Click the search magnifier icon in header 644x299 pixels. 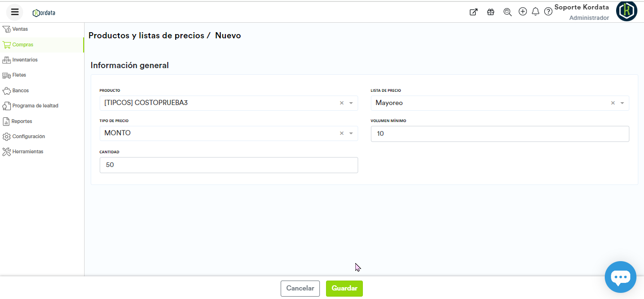point(507,12)
